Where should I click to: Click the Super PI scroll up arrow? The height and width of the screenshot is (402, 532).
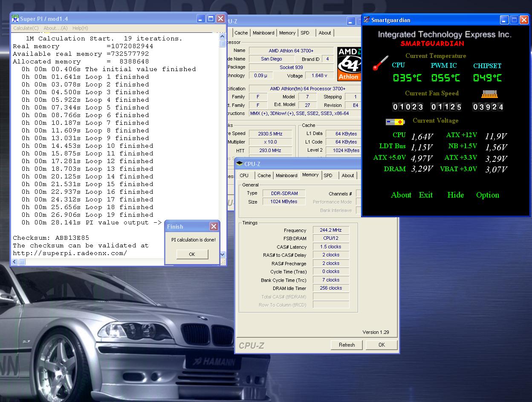(223, 36)
